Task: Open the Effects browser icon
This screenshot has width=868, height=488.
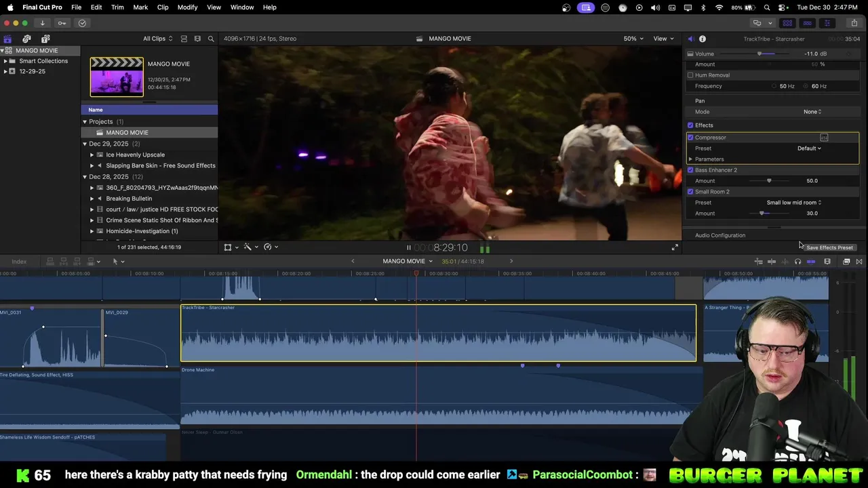Action: (846, 262)
